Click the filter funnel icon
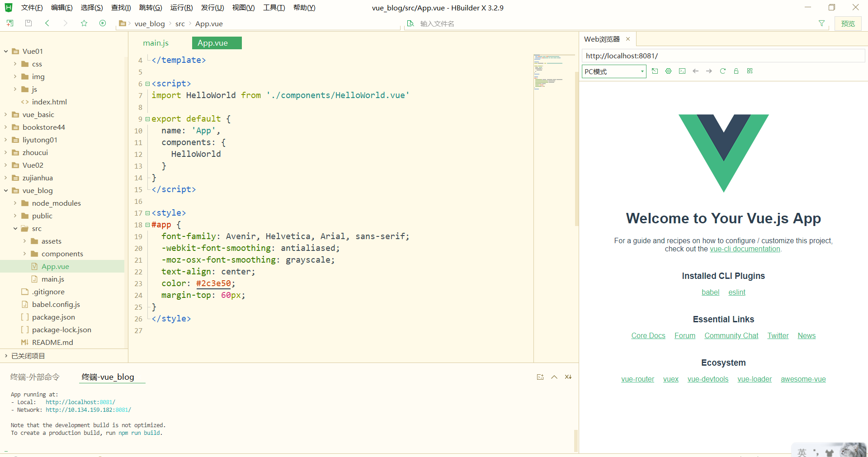This screenshot has width=868, height=457. tap(821, 23)
